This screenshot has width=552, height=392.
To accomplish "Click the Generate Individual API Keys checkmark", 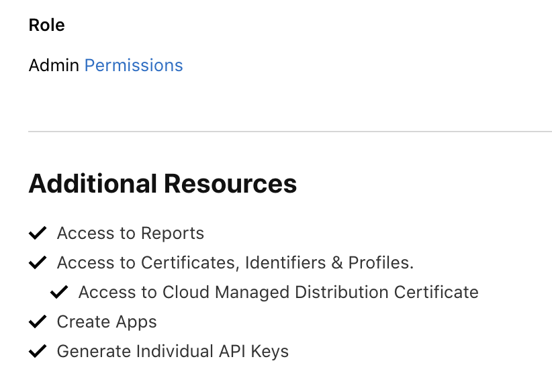I will click(38, 351).
